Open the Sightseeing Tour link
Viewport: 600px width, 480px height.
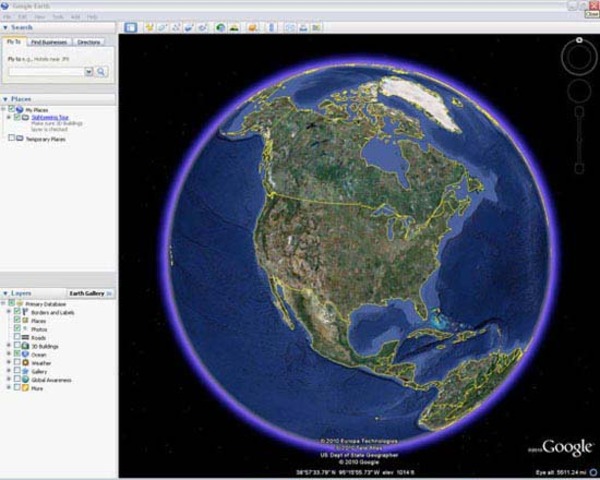pyautogui.click(x=50, y=118)
